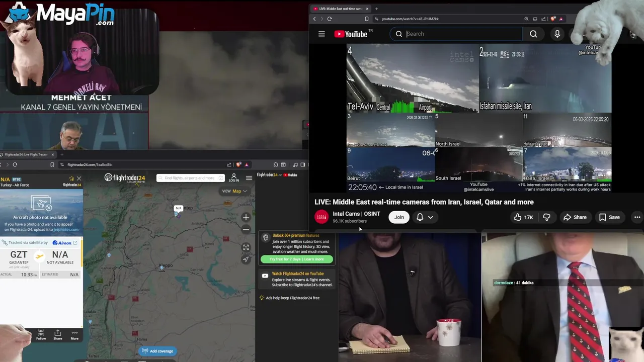Bookmark the YouTube page

coord(366,19)
